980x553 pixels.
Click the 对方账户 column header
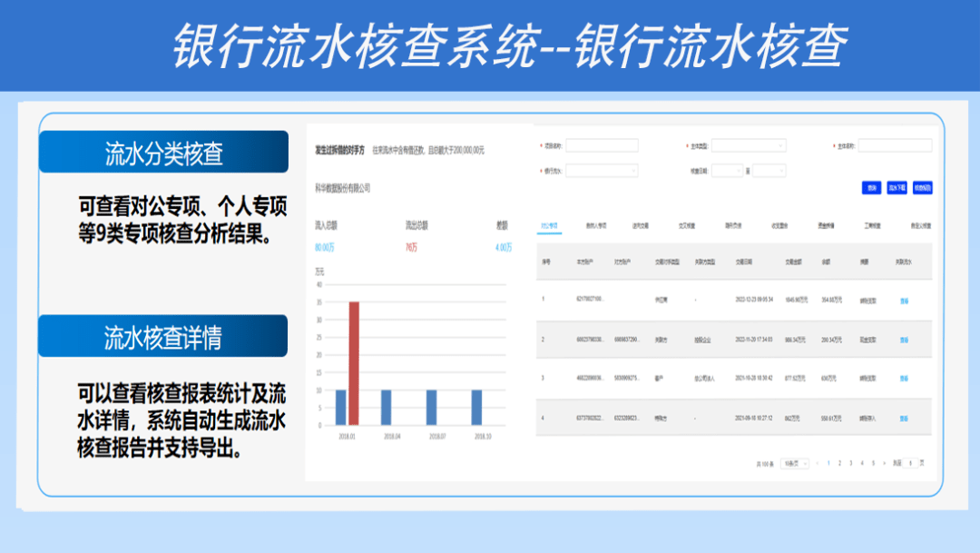point(622,262)
